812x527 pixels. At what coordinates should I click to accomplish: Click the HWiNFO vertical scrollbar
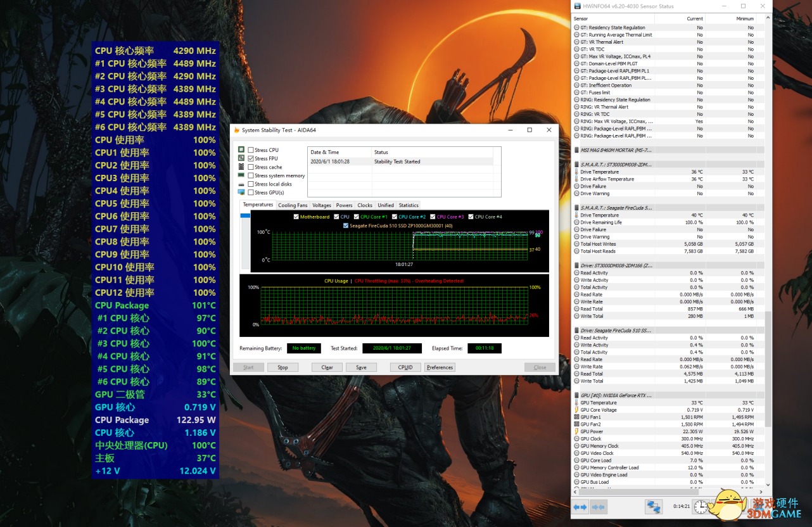(x=768, y=369)
